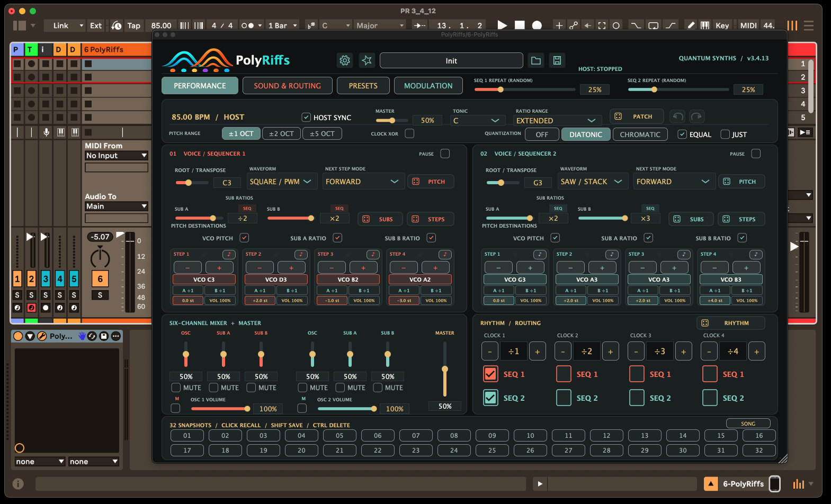Click the Stop button in Ableton transport
Image resolution: width=831 pixels, height=504 pixels.
coord(520,25)
